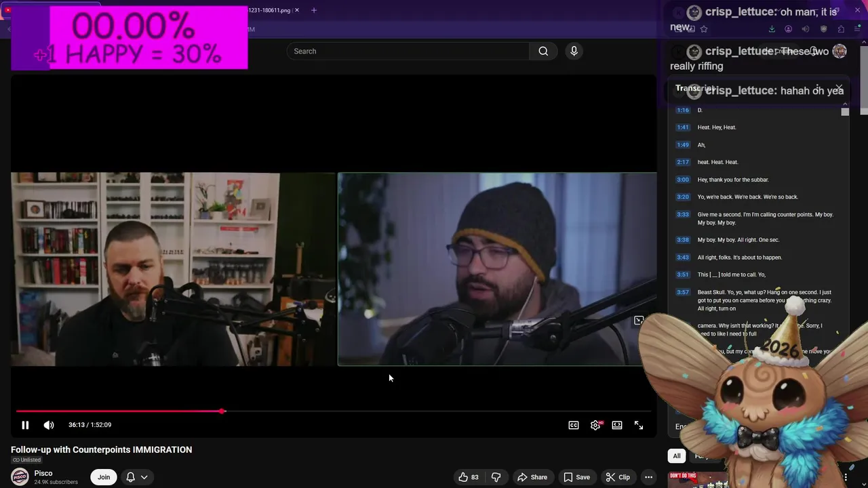Toggle closed captions CC button
This screenshot has width=868, height=488.
(x=574, y=425)
